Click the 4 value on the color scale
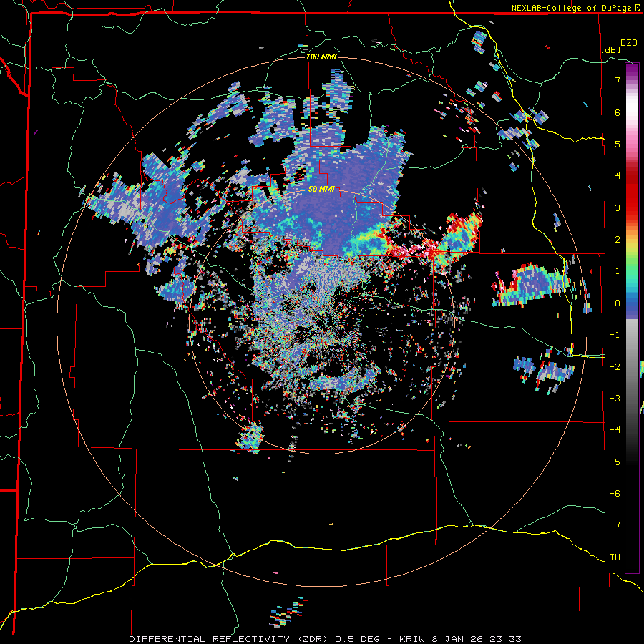 (x=618, y=176)
